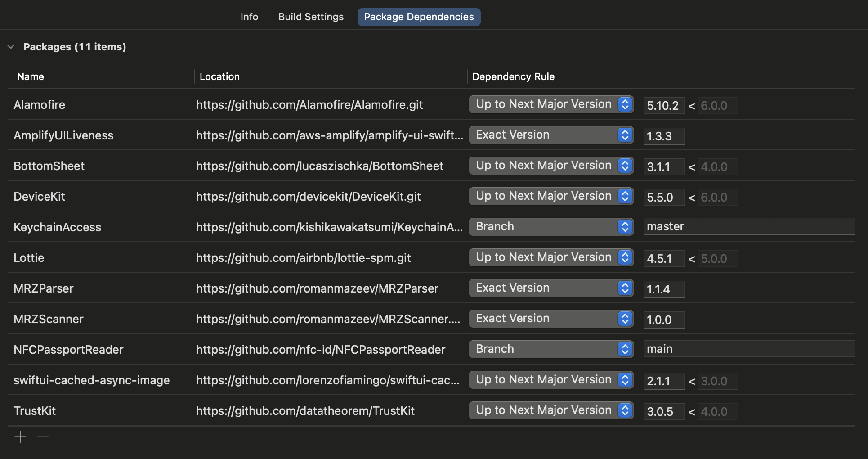Edit the BottomSheet 3.1.1 version field
Viewport: 868px width, 459px height.
tap(664, 167)
